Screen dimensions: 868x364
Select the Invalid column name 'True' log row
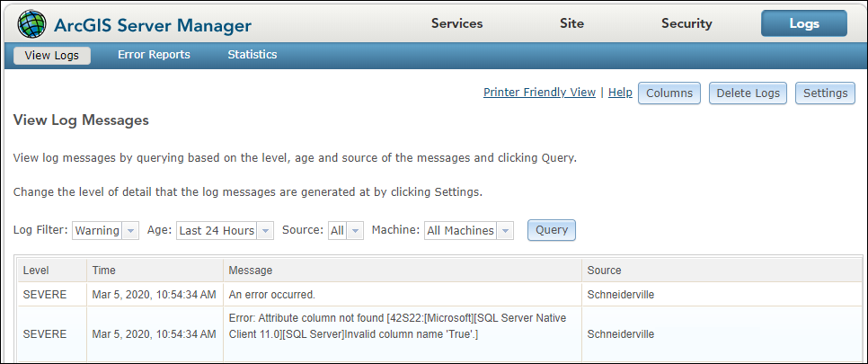pyautogui.click(x=439, y=334)
